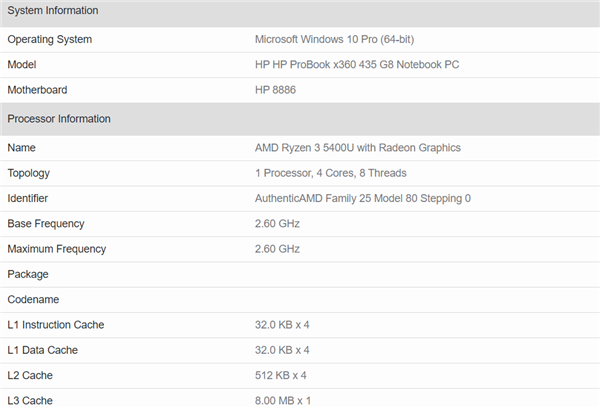The height and width of the screenshot is (409, 600).
Task: Click the L3 Cache 8.00 MB value
Action: pyautogui.click(x=283, y=400)
